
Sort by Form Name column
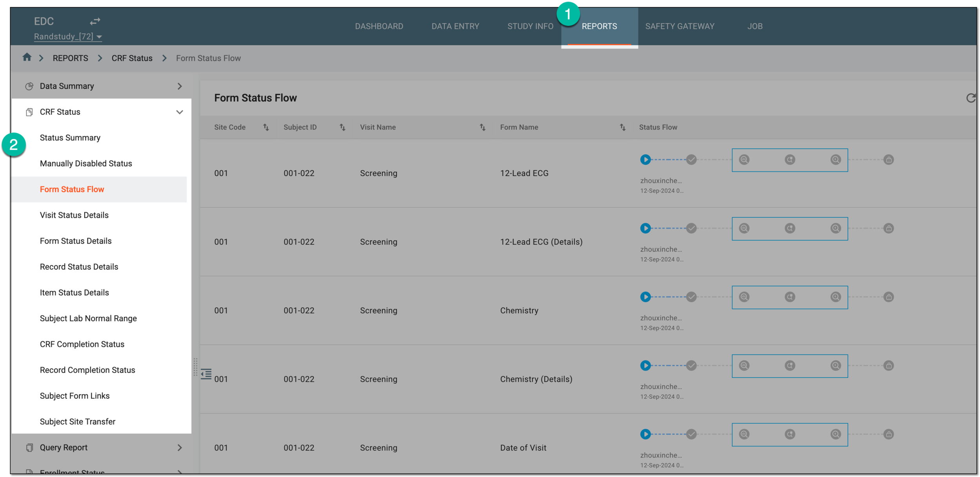(622, 127)
